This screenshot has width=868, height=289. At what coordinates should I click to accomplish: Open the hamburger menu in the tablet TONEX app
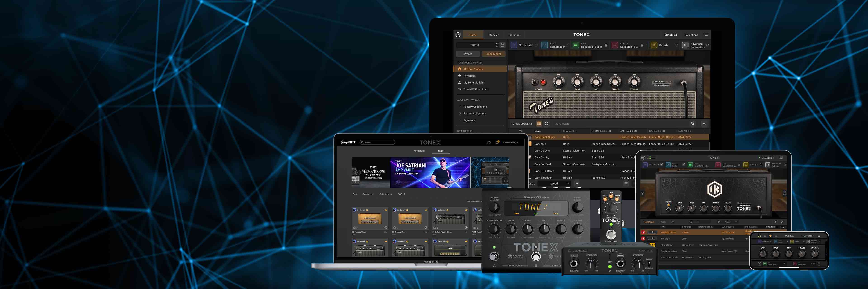tap(781, 157)
